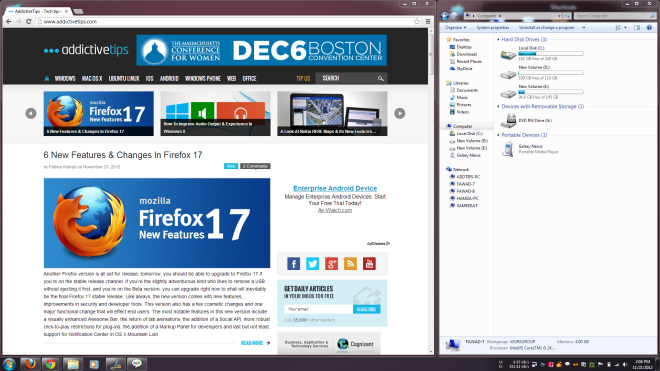Click the Local Disk (C:) usage bar
This screenshot has height=371, width=660.
pyautogui.click(x=551, y=54)
